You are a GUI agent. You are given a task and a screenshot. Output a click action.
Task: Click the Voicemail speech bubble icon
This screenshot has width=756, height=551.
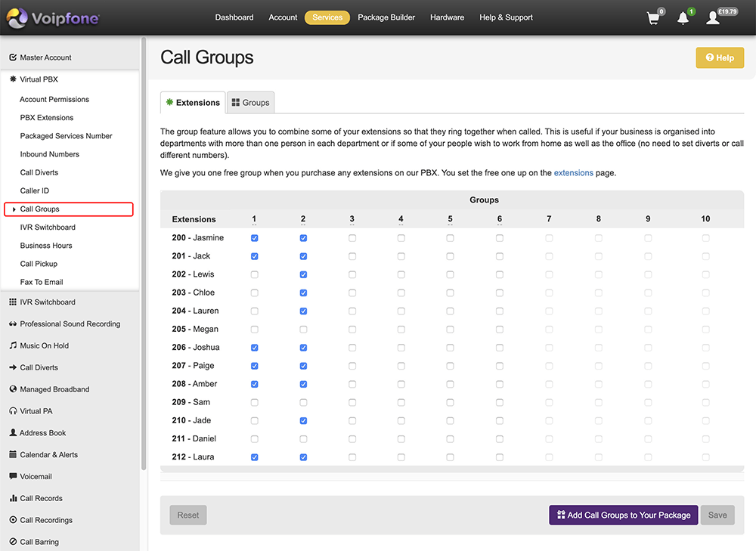coord(13,476)
